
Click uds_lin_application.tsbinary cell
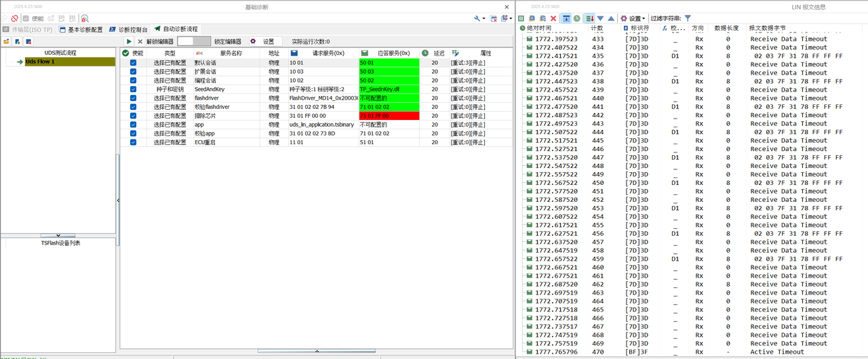pyautogui.click(x=322, y=125)
